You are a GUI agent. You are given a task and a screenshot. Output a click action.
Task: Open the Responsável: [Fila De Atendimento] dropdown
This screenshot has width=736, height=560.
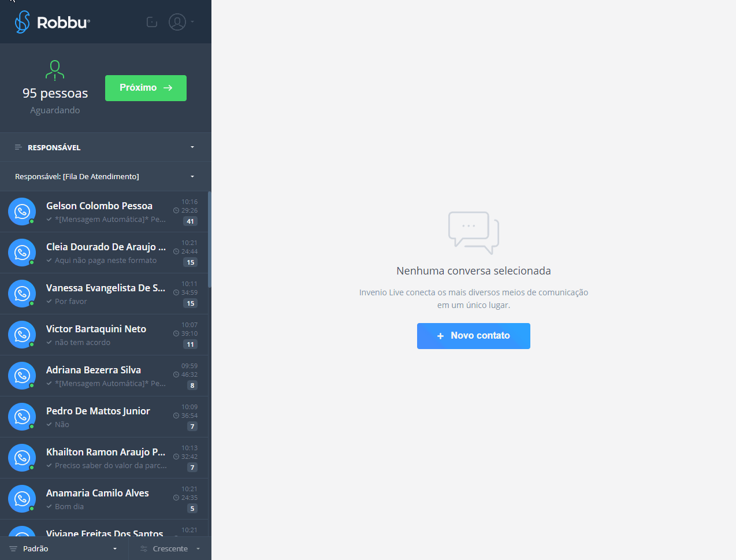(x=105, y=176)
